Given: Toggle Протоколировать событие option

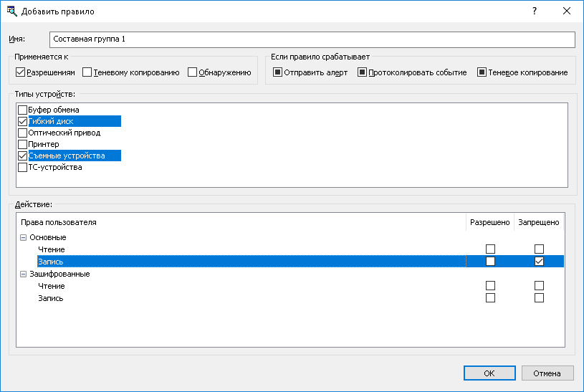Looking at the screenshot, I should tap(363, 72).
